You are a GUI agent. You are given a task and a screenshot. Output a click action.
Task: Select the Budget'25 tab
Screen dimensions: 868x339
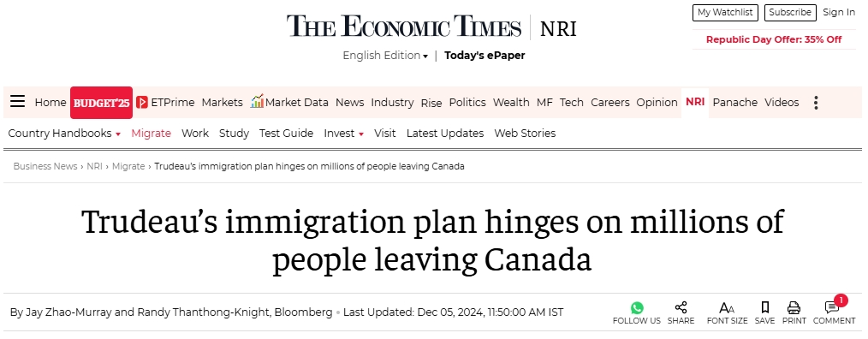click(101, 103)
